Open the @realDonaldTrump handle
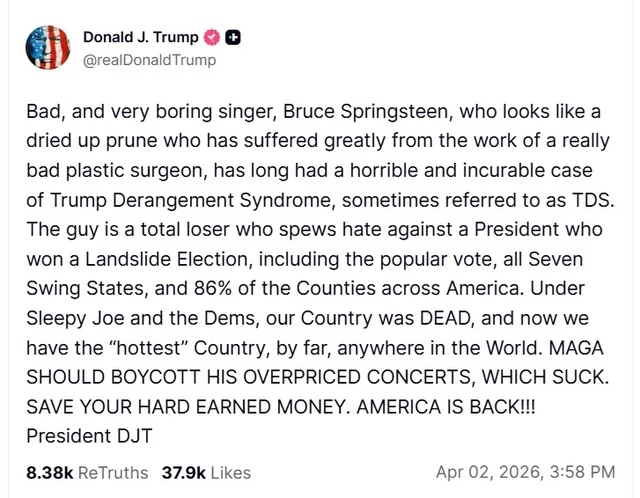The height and width of the screenshot is (498, 640). coord(149,60)
